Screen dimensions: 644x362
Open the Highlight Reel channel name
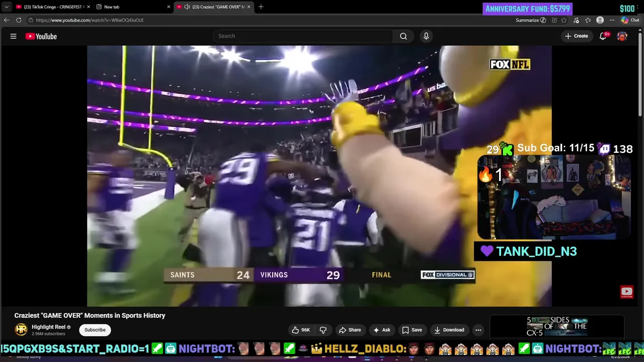[x=49, y=327]
